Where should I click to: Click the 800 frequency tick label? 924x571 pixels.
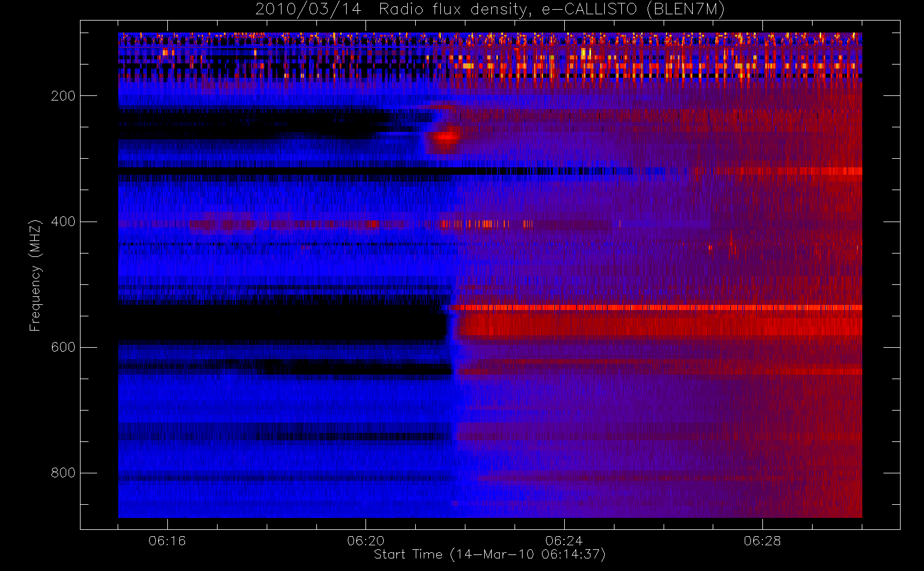(63, 473)
